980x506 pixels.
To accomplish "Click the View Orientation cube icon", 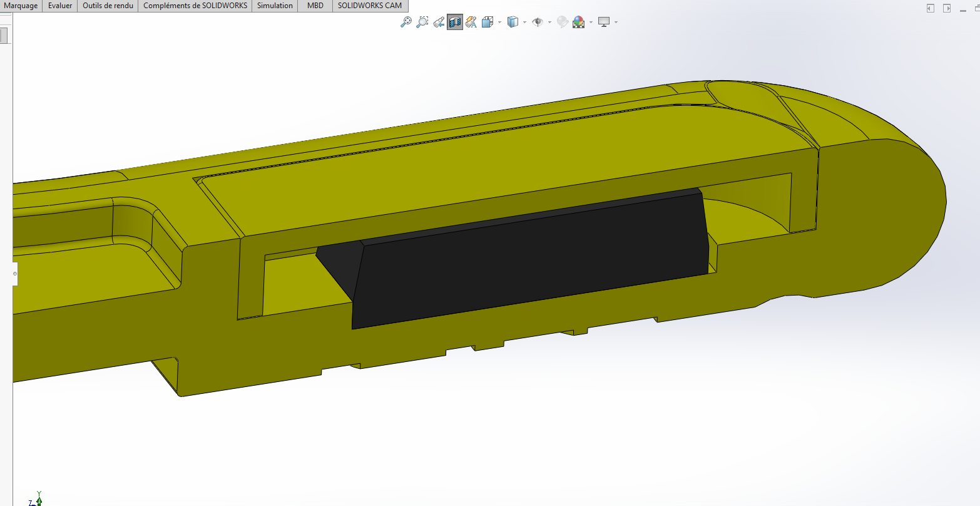I will (488, 23).
